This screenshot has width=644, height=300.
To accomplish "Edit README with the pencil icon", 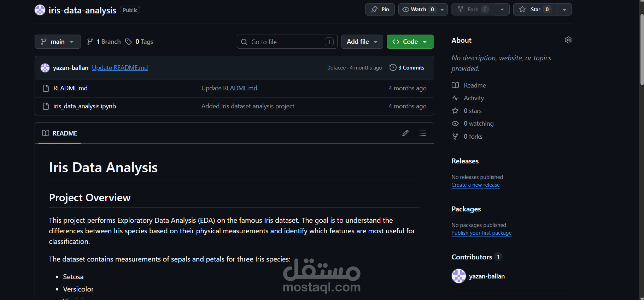I will pyautogui.click(x=405, y=133).
